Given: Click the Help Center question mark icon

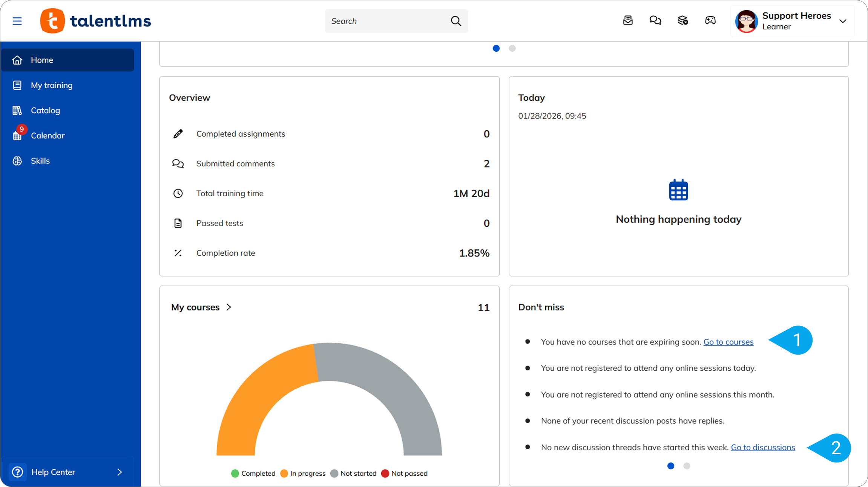Looking at the screenshot, I should [18, 472].
